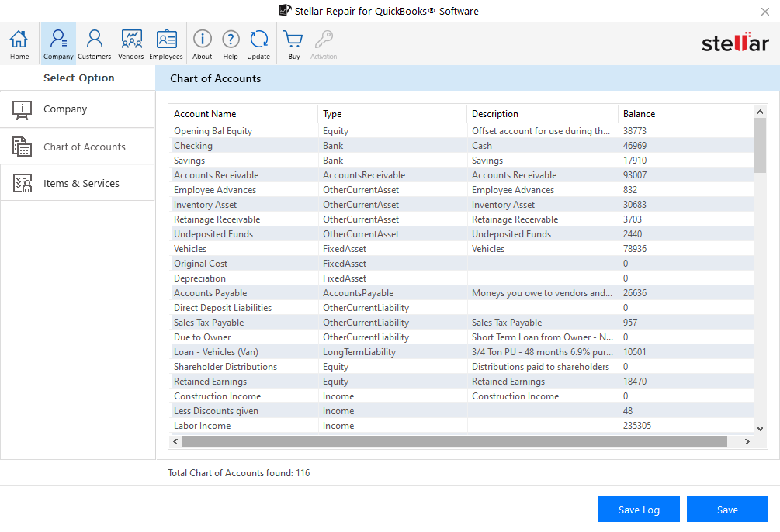Select the Labor Income account row

461,426
